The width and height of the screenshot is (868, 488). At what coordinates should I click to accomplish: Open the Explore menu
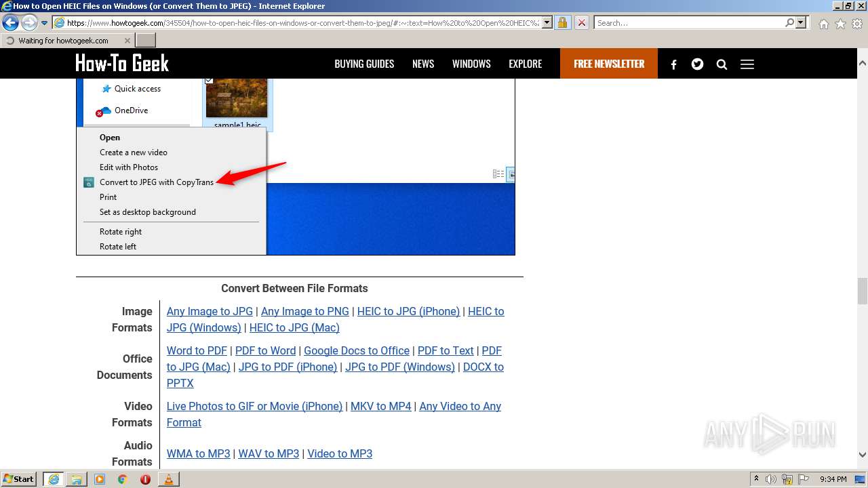[x=526, y=64]
